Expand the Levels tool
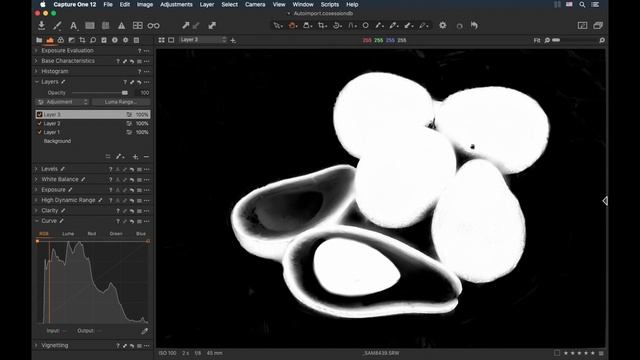 [x=36, y=169]
